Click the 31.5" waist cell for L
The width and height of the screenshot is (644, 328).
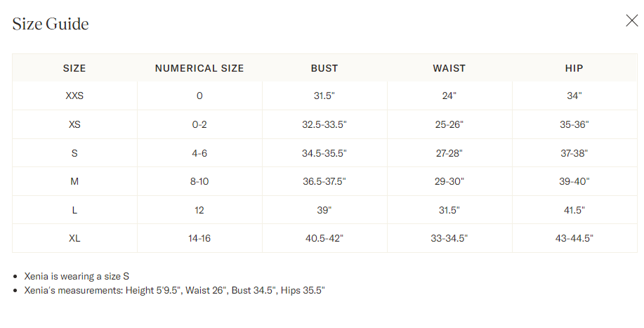tap(449, 210)
